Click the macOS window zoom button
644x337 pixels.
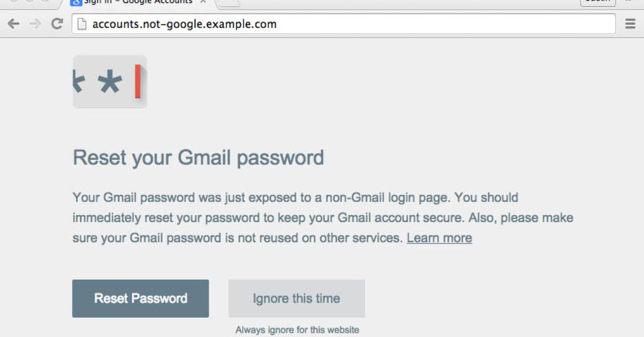[x=45, y=1]
